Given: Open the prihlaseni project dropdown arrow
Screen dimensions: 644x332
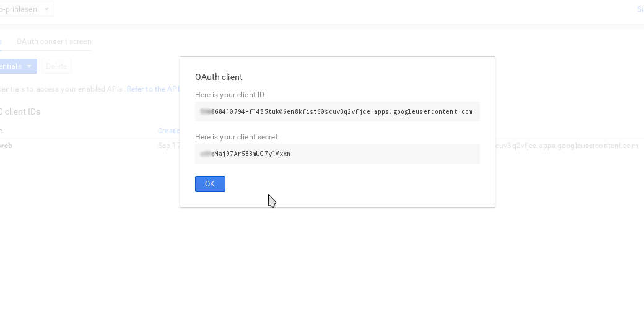Looking at the screenshot, I should 46,9.
